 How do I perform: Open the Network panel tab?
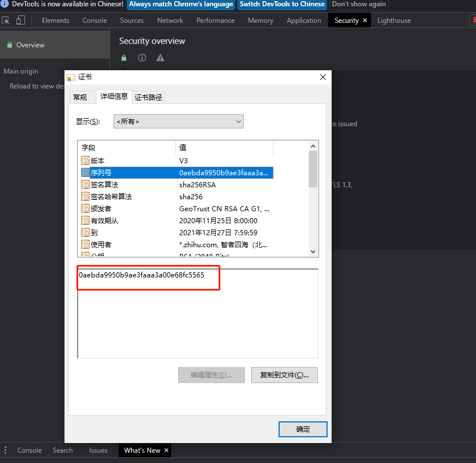[170, 21]
